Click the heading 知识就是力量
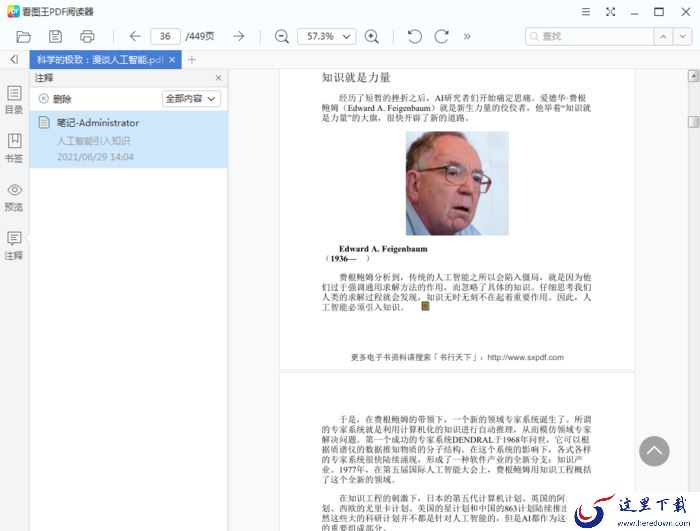 pos(356,78)
